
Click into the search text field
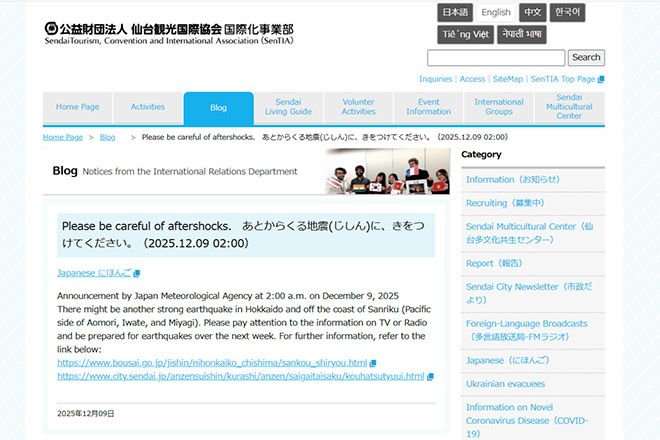496,58
